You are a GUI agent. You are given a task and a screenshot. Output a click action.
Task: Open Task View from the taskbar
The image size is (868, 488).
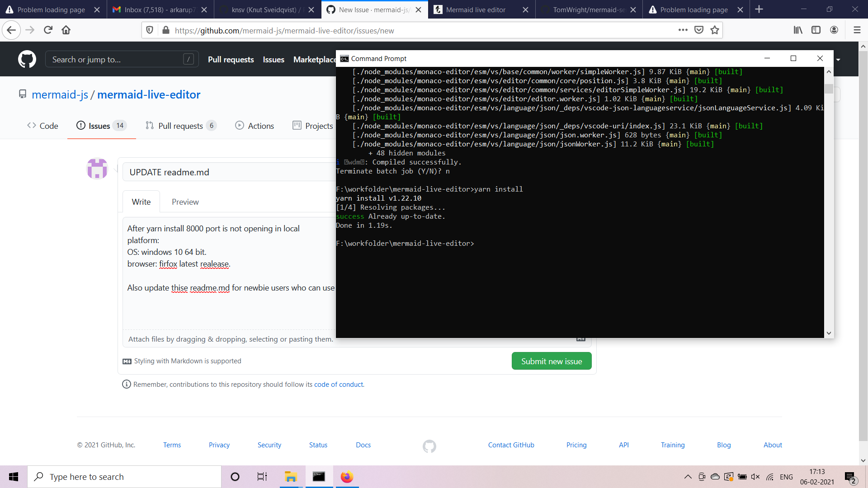click(x=261, y=476)
